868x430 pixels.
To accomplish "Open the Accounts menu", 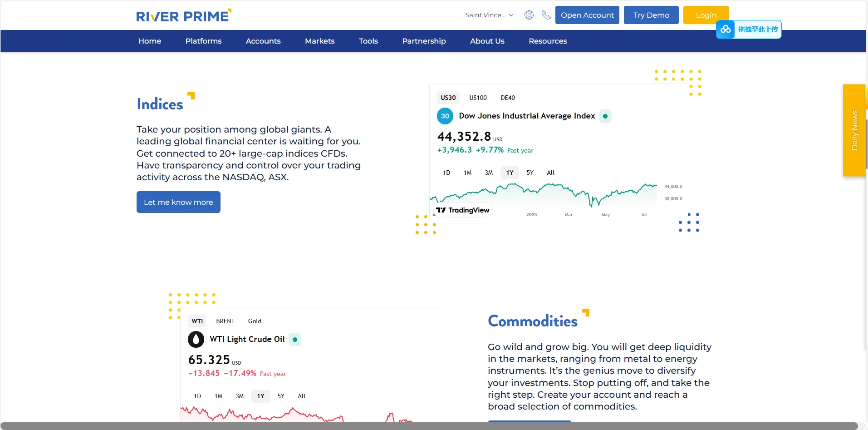I will point(263,41).
